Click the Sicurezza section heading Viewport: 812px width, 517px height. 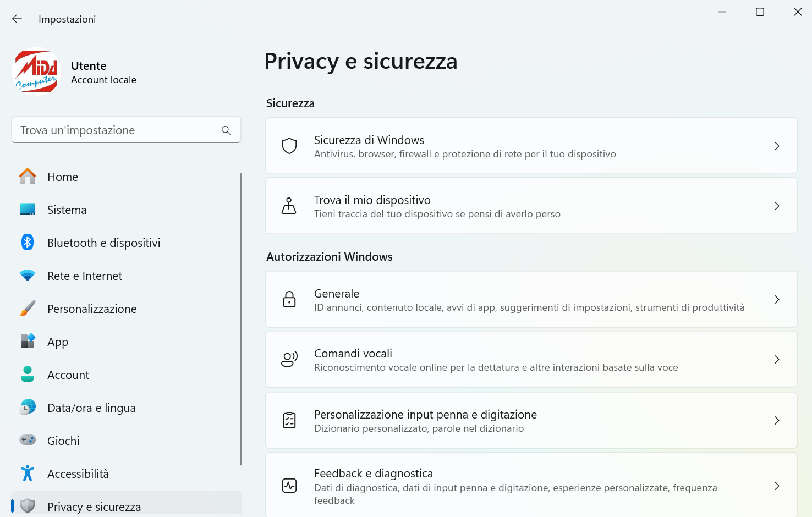pyautogui.click(x=290, y=103)
